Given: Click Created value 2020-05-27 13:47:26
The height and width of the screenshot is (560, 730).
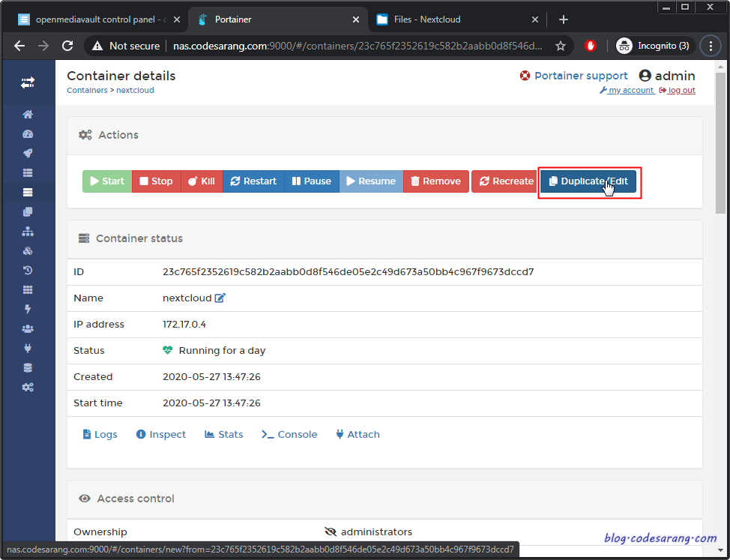Looking at the screenshot, I should click(x=211, y=376).
